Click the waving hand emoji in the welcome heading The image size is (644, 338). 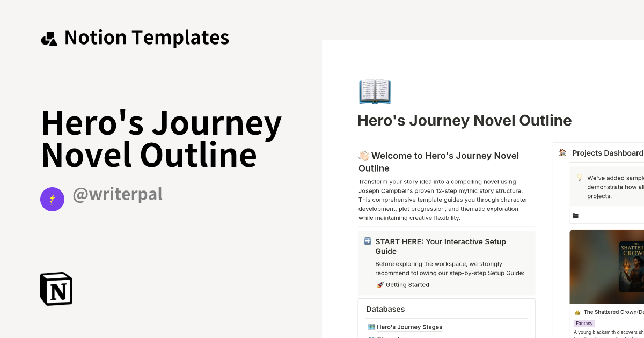(x=363, y=156)
